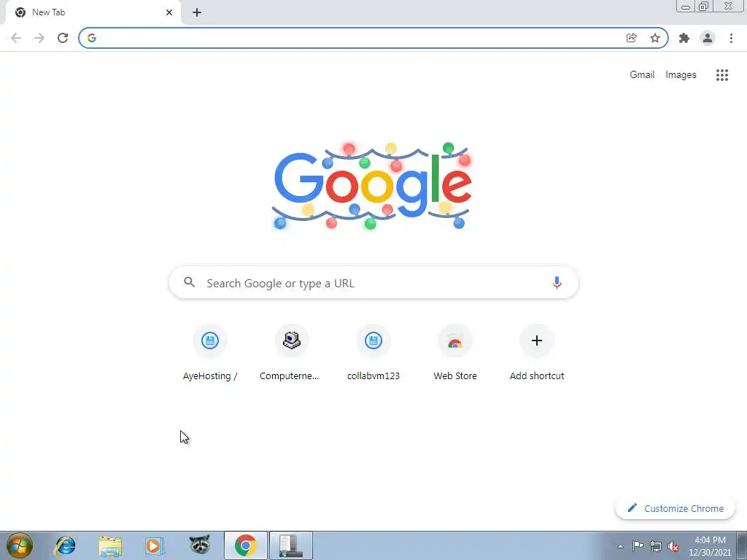Click the Google holiday doodle logo
The height and width of the screenshot is (560, 747).
click(373, 186)
